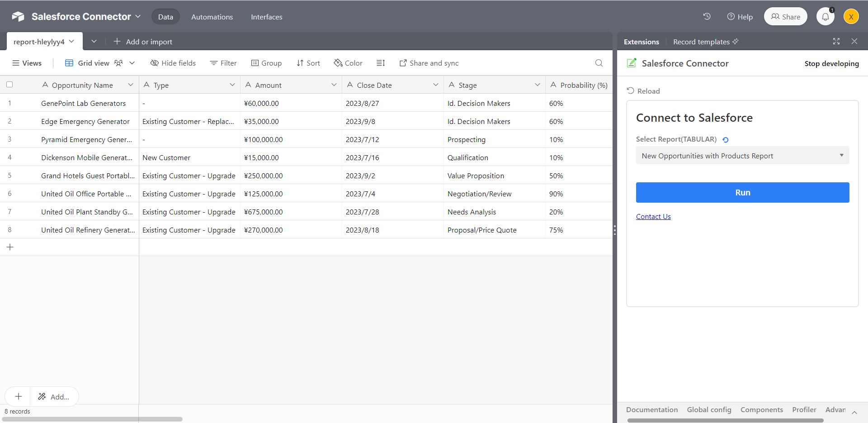
Task: Toggle select-all records checkbox
Action: [x=9, y=84]
